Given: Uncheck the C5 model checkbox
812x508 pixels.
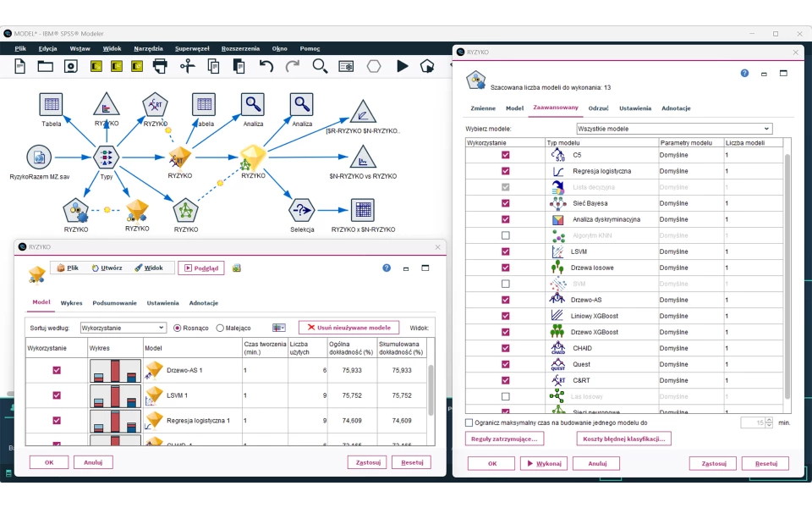Looking at the screenshot, I should point(506,155).
